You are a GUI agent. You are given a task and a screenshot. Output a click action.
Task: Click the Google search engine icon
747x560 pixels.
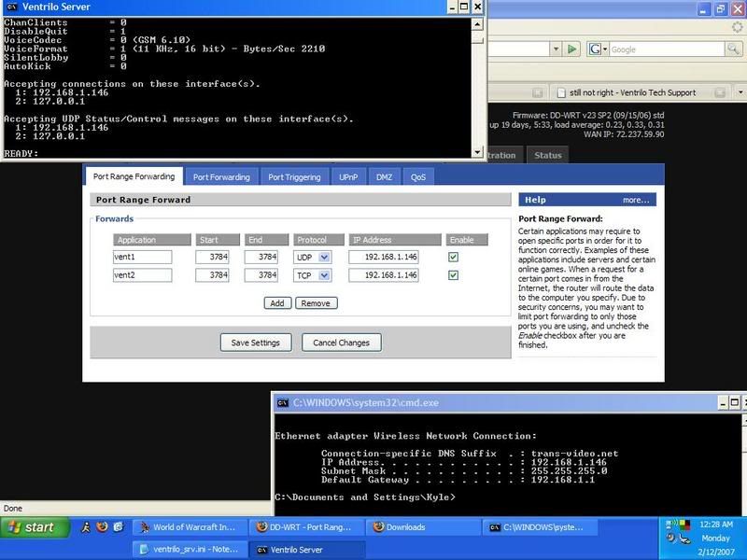click(x=595, y=49)
